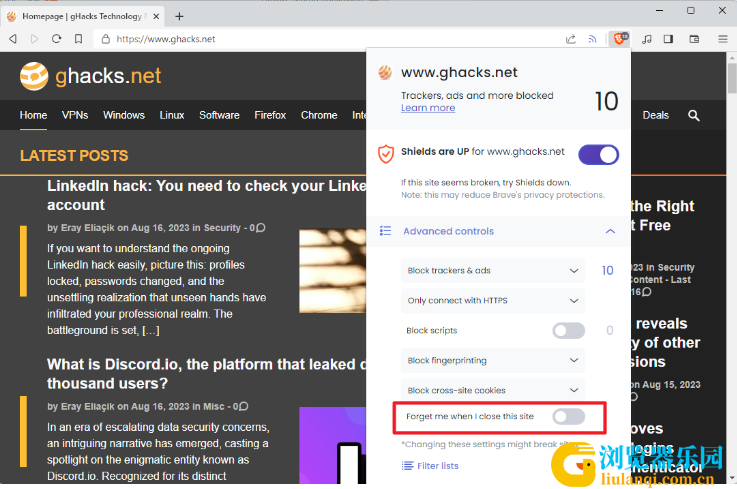The width and height of the screenshot is (737, 489).
Task: Click the scrollbar up arrow
Action: 731,58
